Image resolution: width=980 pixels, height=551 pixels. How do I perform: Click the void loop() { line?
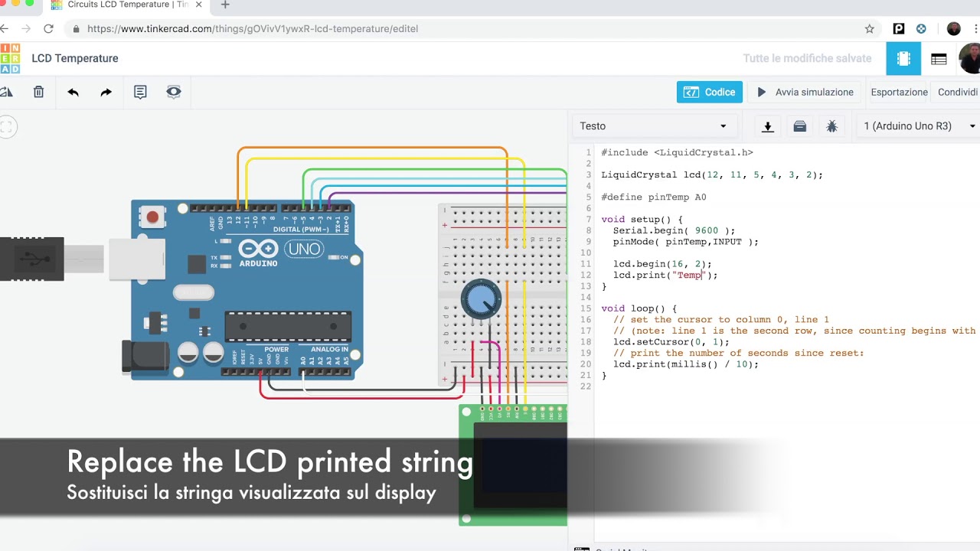[x=639, y=308]
